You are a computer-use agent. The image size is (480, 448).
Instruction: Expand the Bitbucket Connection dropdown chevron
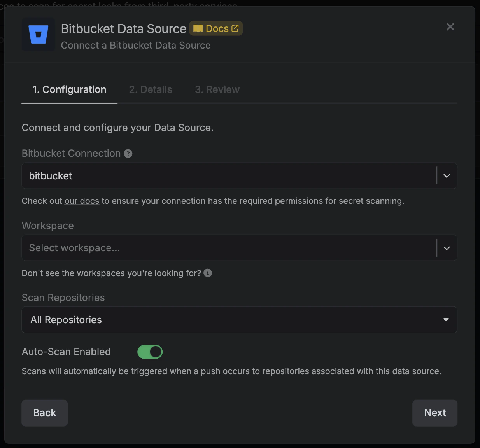click(x=447, y=176)
